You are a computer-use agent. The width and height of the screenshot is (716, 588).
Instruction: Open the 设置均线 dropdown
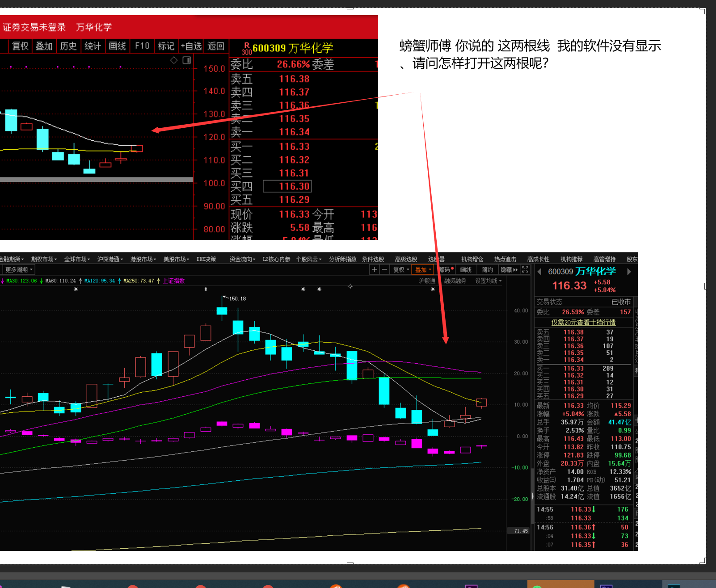tap(488, 281)
